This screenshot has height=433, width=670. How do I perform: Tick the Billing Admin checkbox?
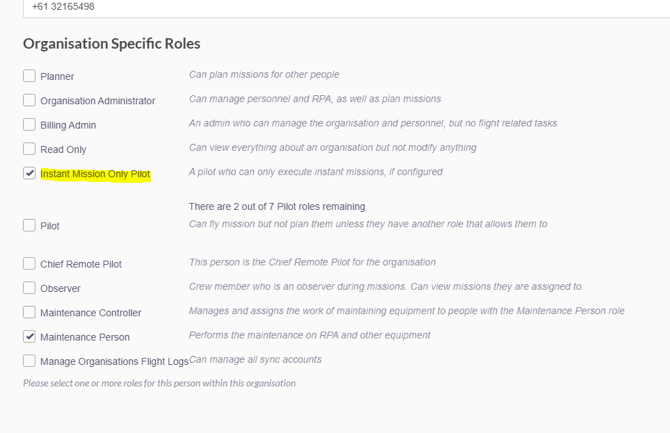pos(30,125)
